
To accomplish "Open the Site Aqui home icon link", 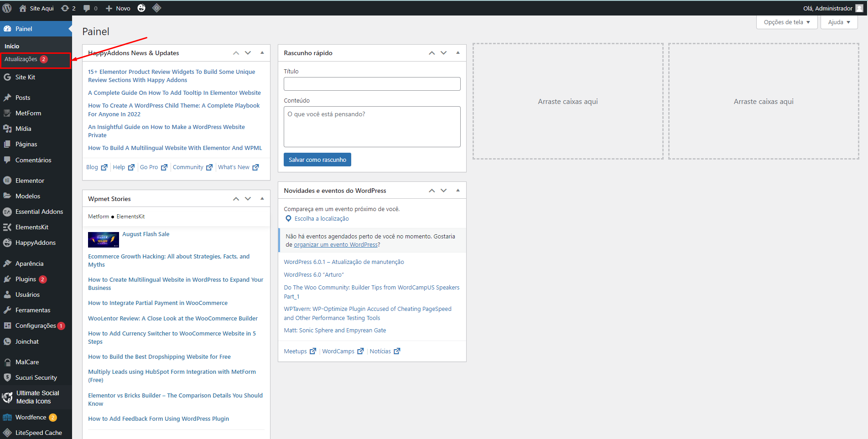I will (23, 8).
